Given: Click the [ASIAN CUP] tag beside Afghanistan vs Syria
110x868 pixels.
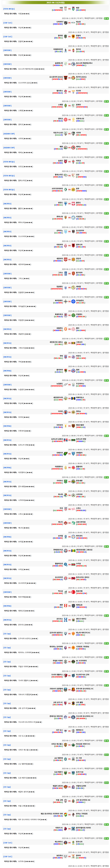Looking at the screenshot, I should point(9,134).
